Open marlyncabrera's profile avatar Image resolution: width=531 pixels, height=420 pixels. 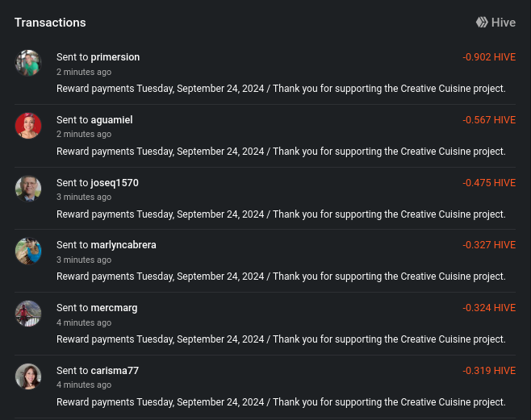pos(28,251)
